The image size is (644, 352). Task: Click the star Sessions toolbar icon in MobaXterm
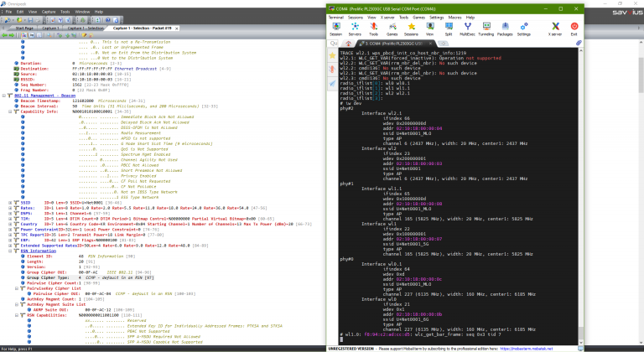[411, 29]
